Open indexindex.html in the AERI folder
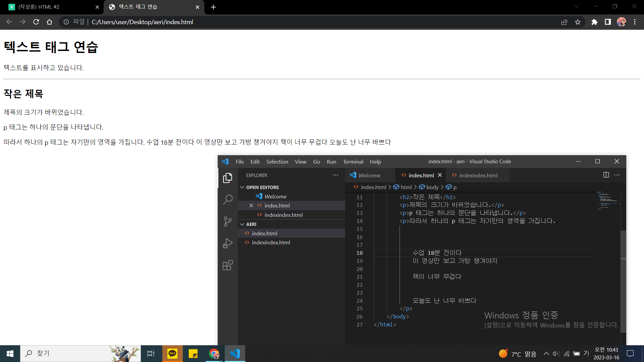 (271, 242)
